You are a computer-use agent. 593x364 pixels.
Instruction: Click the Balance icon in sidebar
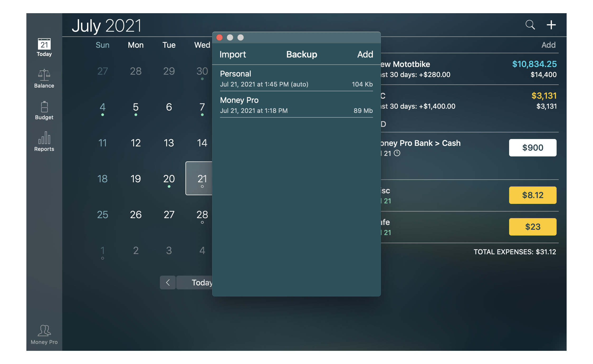(44, 78)
